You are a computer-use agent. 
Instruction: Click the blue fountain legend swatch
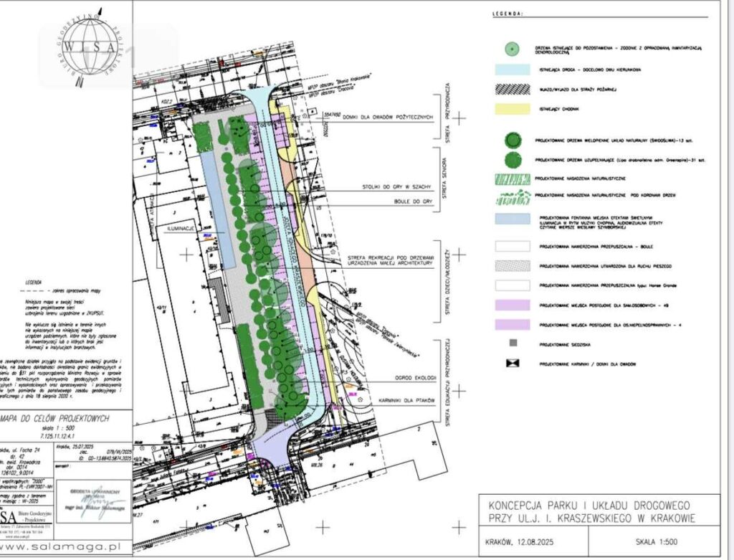click(512, 219)
